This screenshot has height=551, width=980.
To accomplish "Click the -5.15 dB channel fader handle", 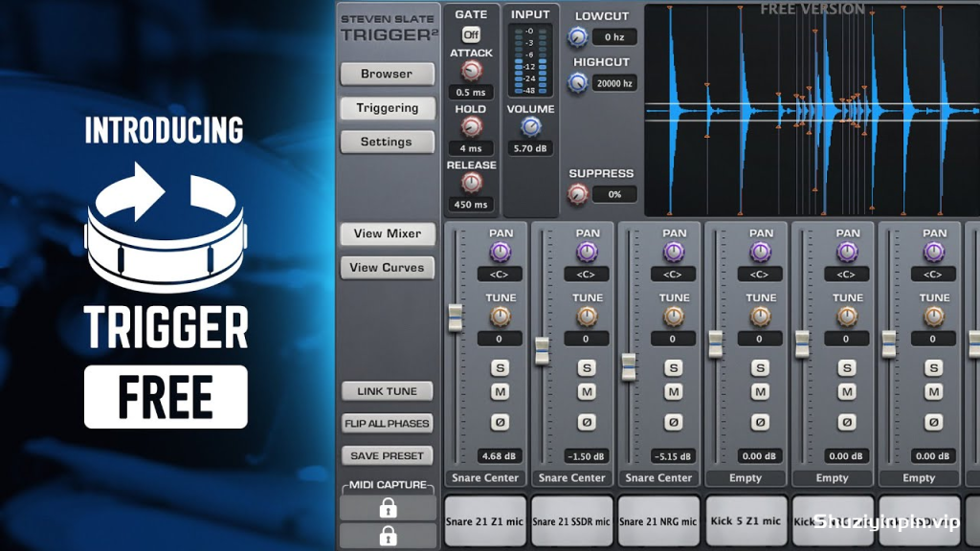I will click(x=629, y=366).
